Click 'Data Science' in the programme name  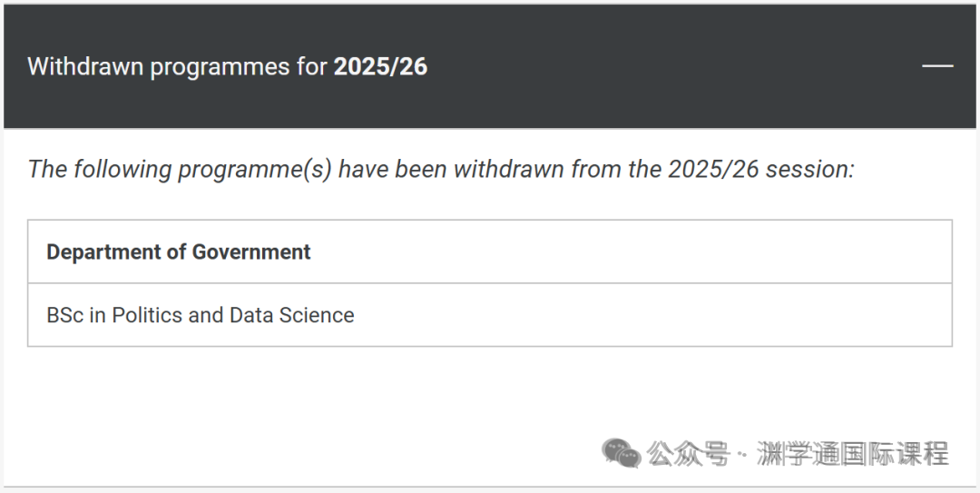click(292, 315)
